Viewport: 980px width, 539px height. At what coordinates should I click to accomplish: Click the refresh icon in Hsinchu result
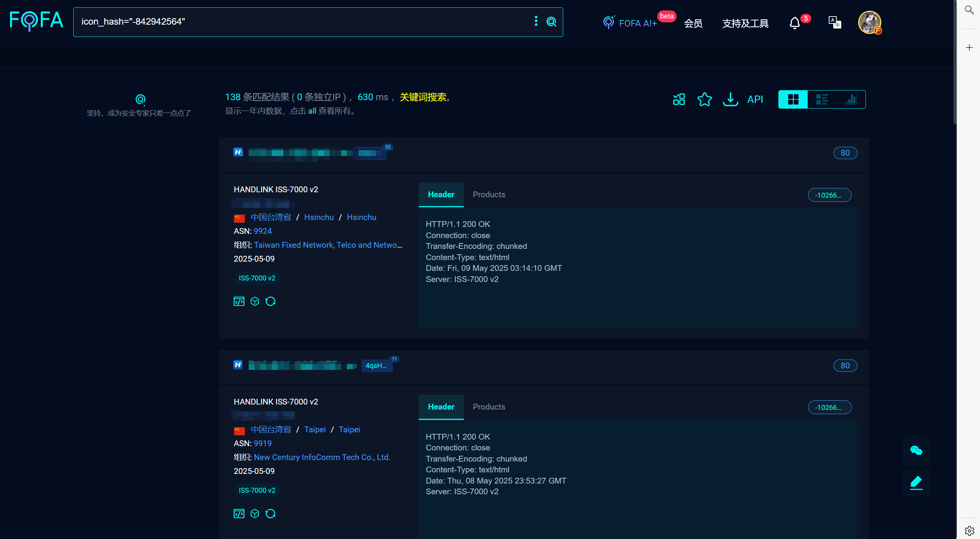[270, 301]
